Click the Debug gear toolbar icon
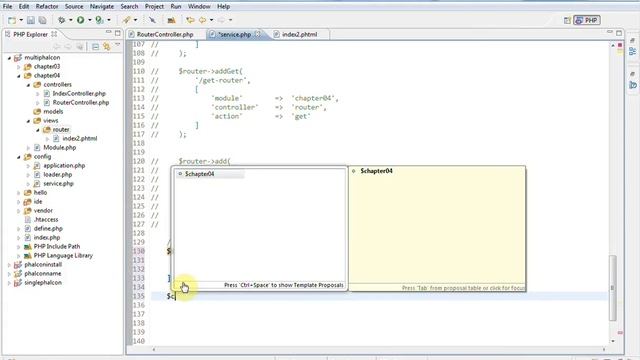This screenshot has height=360, width=640. (x=62, y=20)
